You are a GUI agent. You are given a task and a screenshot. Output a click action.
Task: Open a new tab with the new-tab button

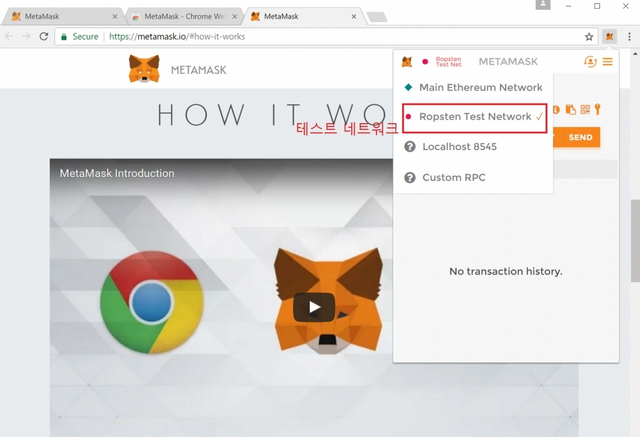click(x=377, y=17)
